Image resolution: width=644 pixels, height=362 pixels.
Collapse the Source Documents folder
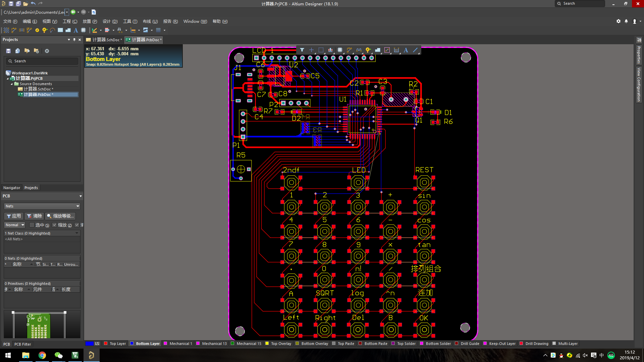click(x=12, y=84)
